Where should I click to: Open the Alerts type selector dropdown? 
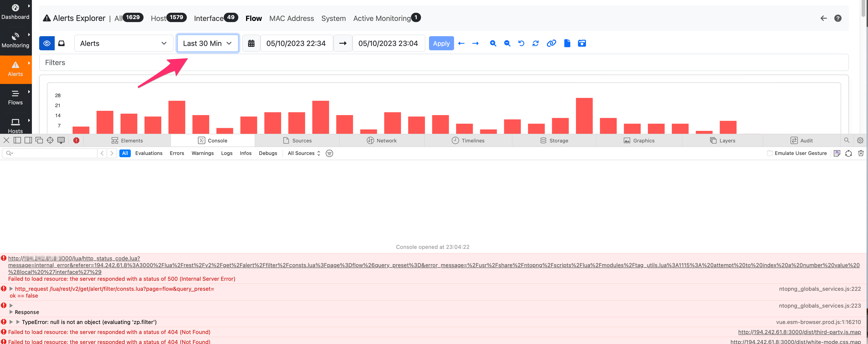[x=123, y=43]
